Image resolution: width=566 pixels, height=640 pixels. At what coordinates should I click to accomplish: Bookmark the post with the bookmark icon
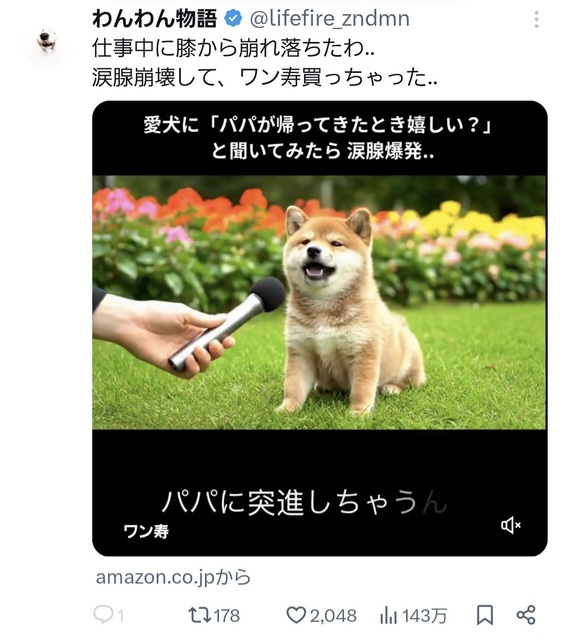pyautogui.click(x=485, y=615)
